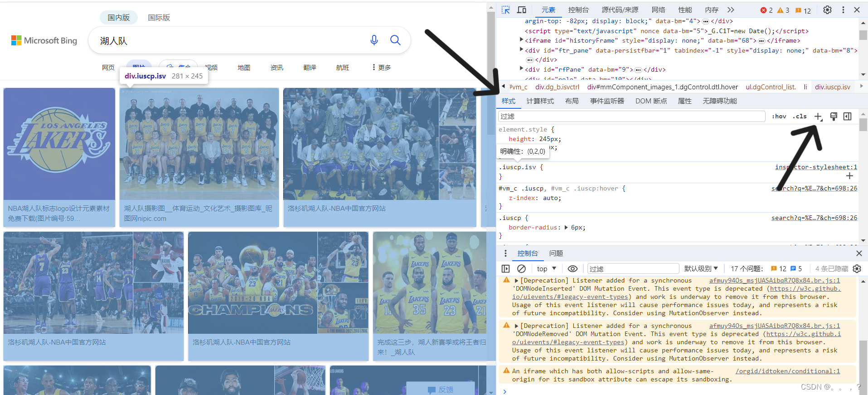Click inspector-stylesheet:1 source link
Screen dimensions: 868x395
(816, 167)
